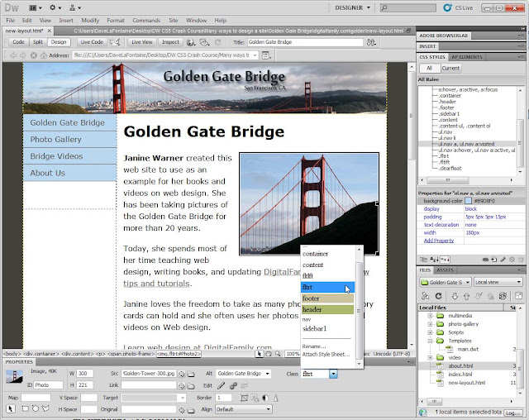Click the Browse for Src file folder icon

point(191,374)
